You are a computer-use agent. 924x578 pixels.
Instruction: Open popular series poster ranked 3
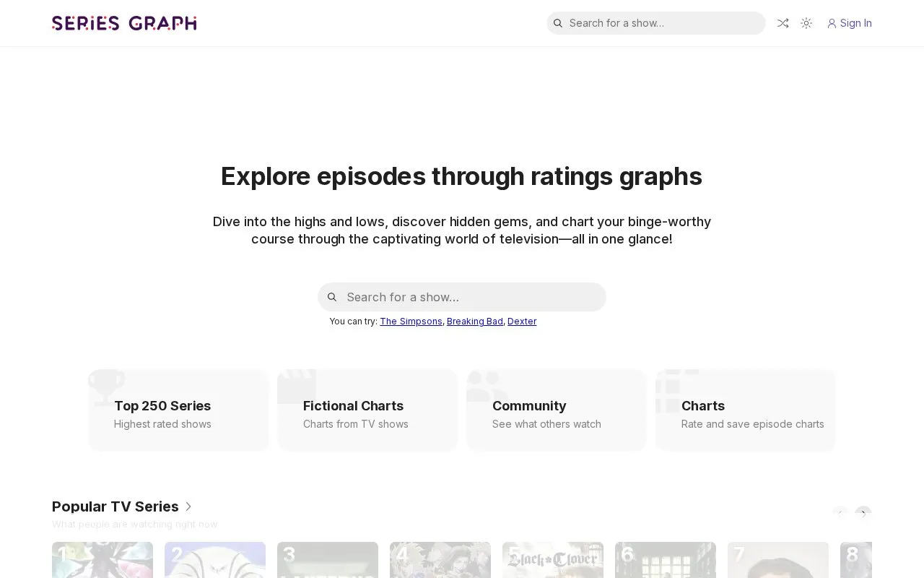[328, 560]
